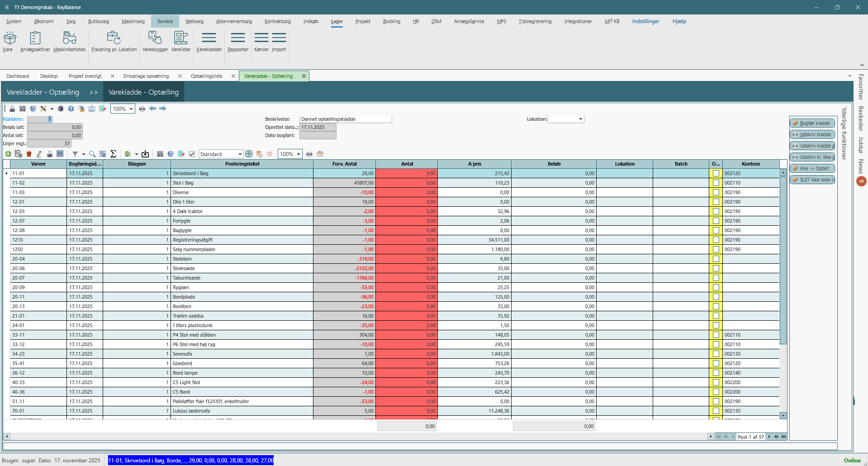Click the Alle -> Optalt button

tap(812, 168)
